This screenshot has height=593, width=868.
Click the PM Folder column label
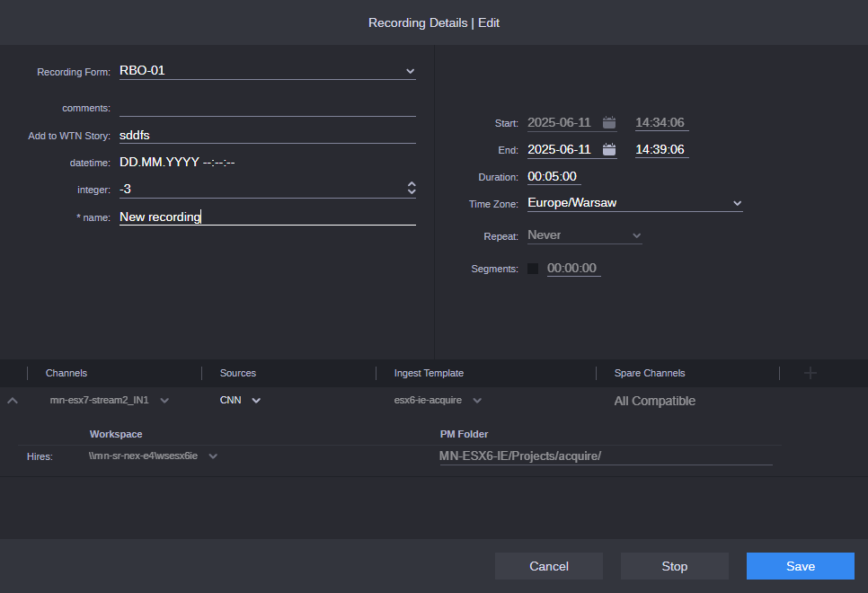[464, 434]
